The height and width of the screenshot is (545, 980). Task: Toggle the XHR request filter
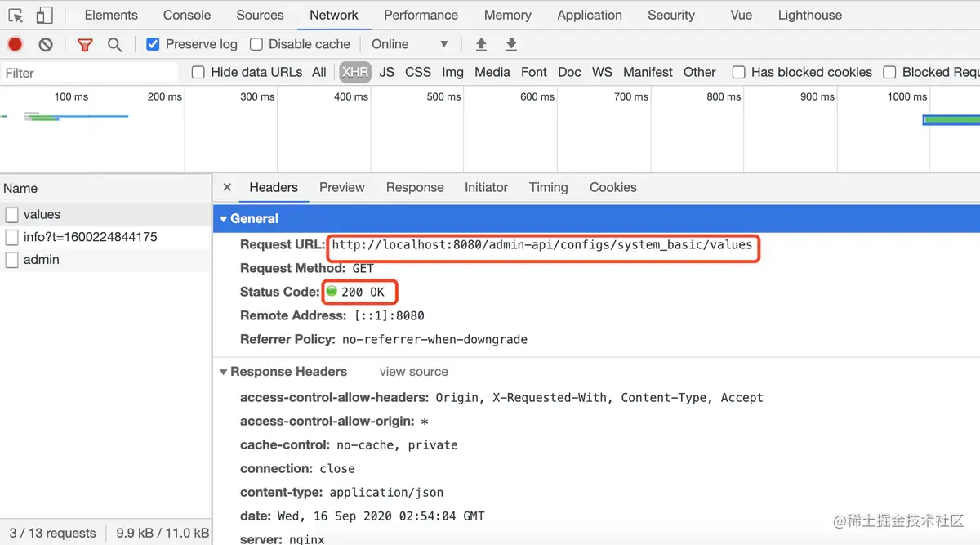click(x=355, y=72)
